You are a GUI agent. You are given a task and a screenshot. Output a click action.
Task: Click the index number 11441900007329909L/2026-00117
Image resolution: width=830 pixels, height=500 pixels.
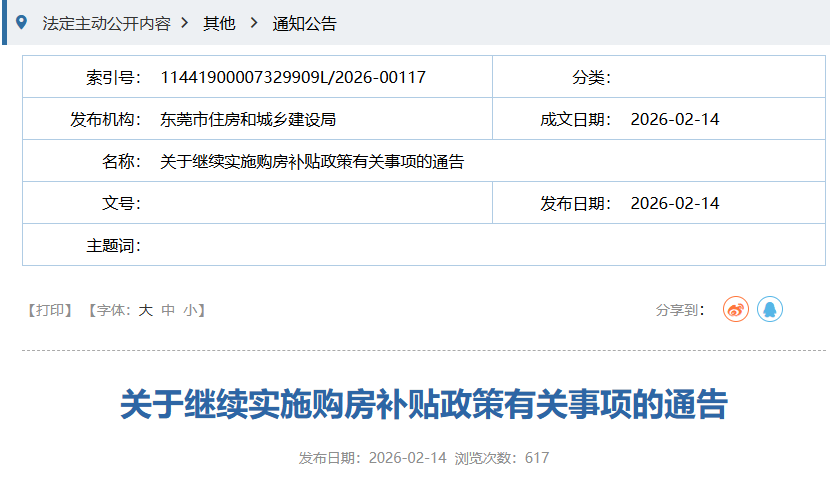[293, 77]
